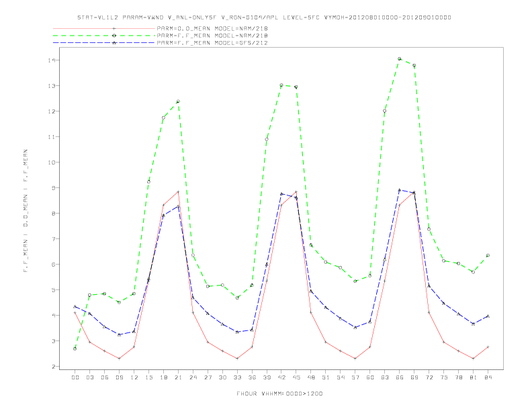Viewport: 532px width, 411px height.
Task: Click blue triangle marker at hour 84
Action: [488, 316]
